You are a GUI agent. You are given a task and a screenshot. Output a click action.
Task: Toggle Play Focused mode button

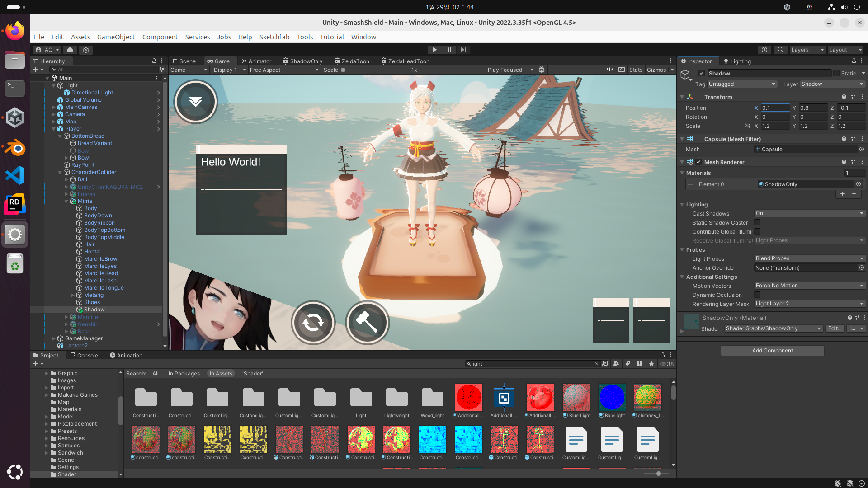click(510, 70)
